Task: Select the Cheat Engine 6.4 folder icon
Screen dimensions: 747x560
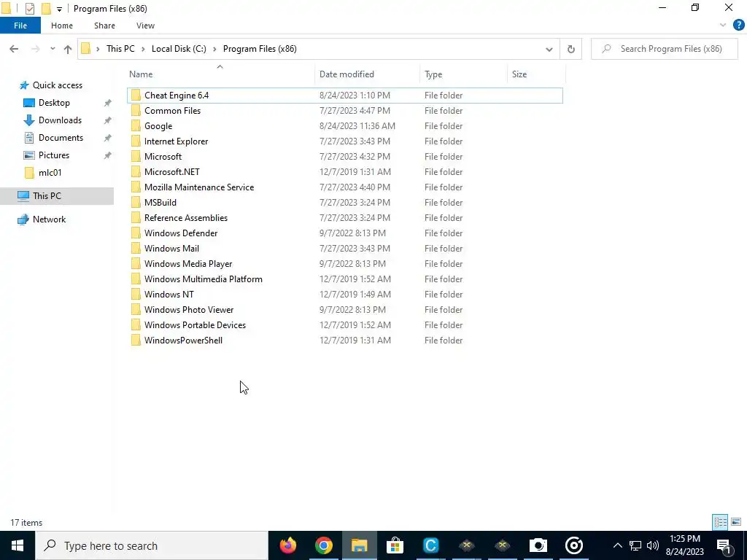Action: (136, 96)
